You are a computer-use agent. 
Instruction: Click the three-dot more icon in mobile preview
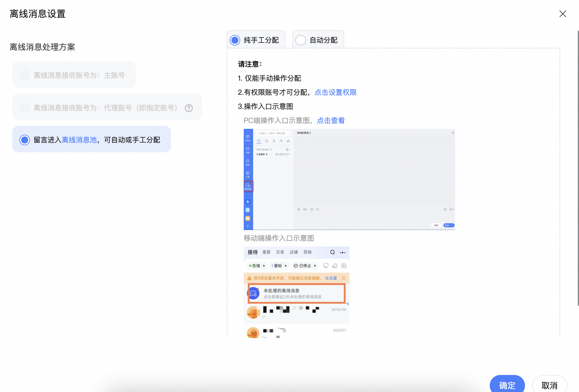click(x=342, y=252)
